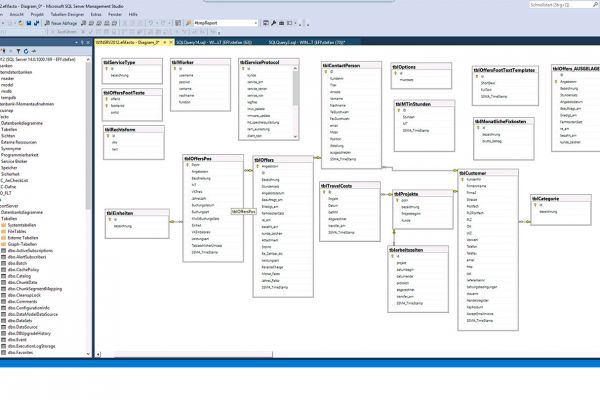600x400 pixels.
Task: Open the Hilfe menu
Action: [133, 14]
